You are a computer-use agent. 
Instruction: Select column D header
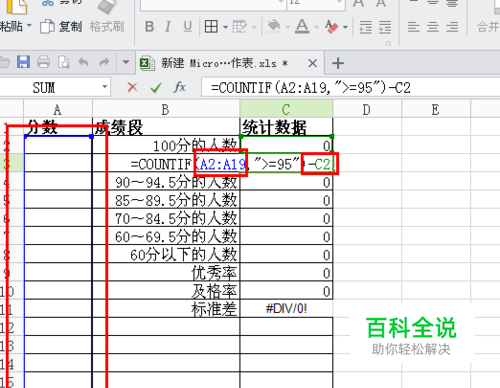(367, 110)
